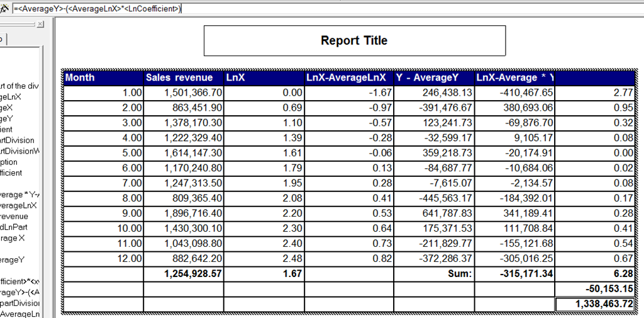This screenshot has width=644, height=318.
Task: Select the 'artDivision' field in left list
Action: tap(17, 140)
